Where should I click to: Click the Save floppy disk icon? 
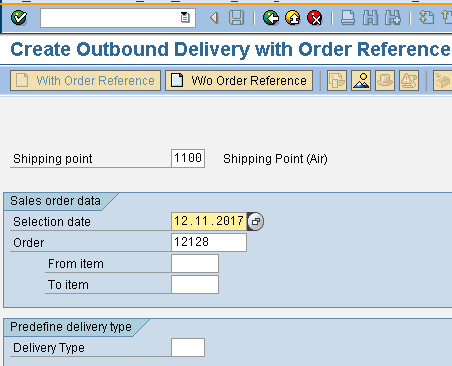[x=236, y=18]
